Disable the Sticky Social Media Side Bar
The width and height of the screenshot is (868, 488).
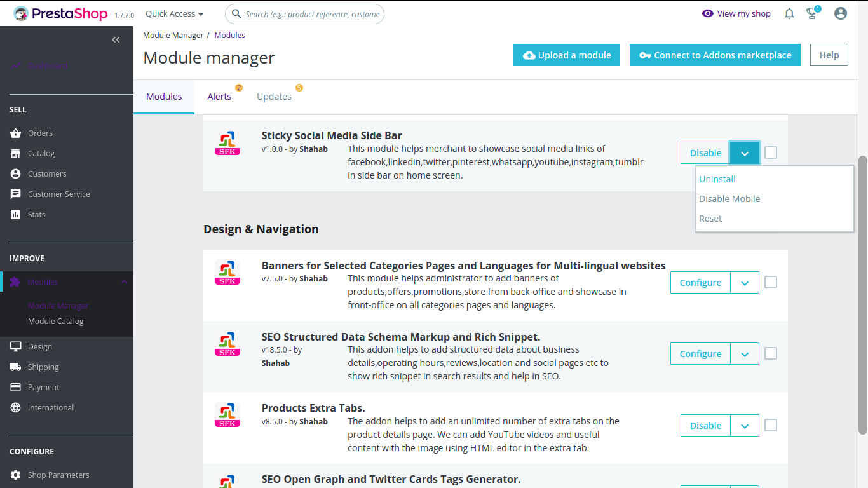(x=705, y=153)
